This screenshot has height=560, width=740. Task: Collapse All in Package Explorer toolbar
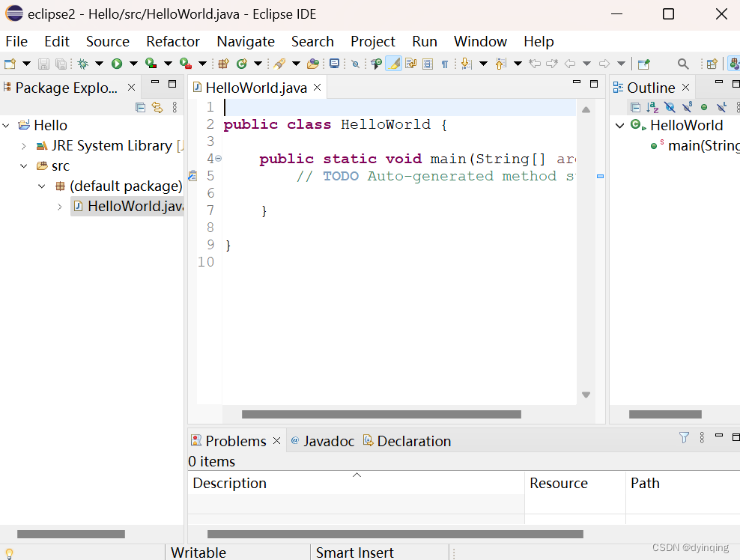[x=140, y=108]
